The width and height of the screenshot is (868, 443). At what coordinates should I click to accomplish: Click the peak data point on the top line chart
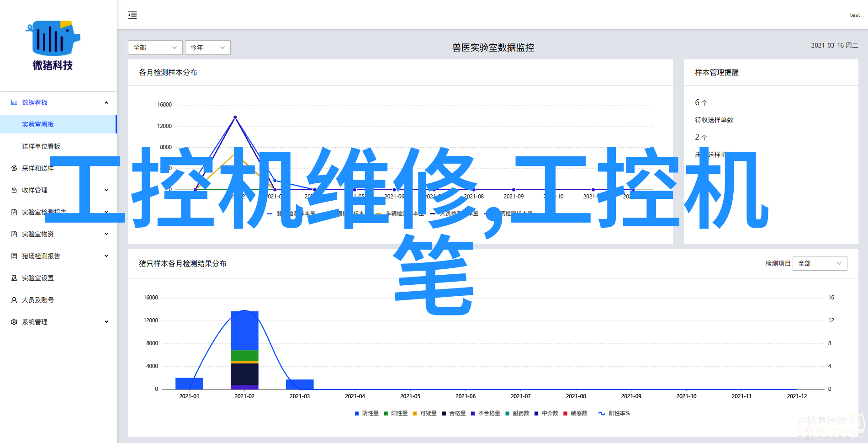click(235, 117)
